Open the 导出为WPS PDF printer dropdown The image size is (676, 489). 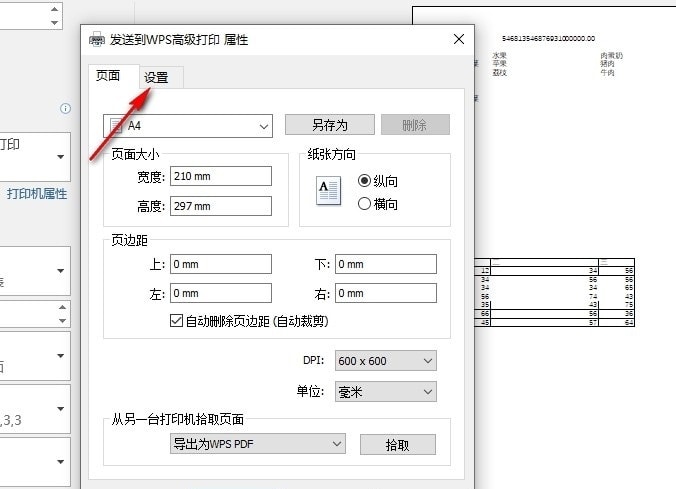[x=258, y=443]
